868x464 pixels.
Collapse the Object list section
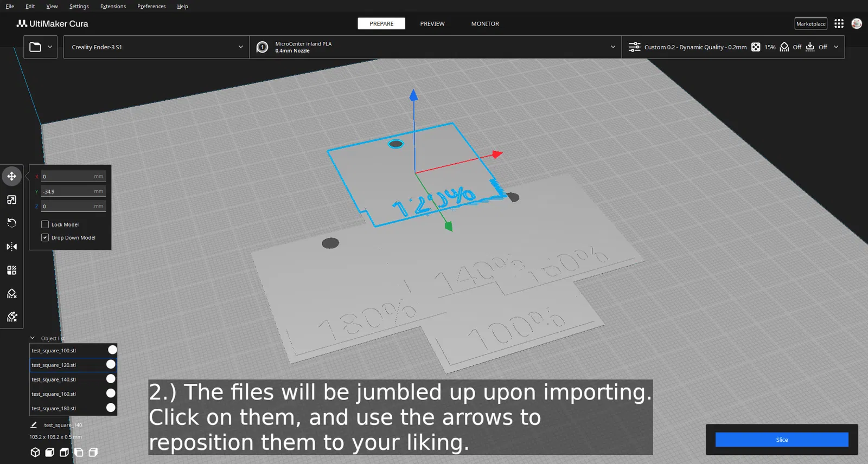coord(33,338)
